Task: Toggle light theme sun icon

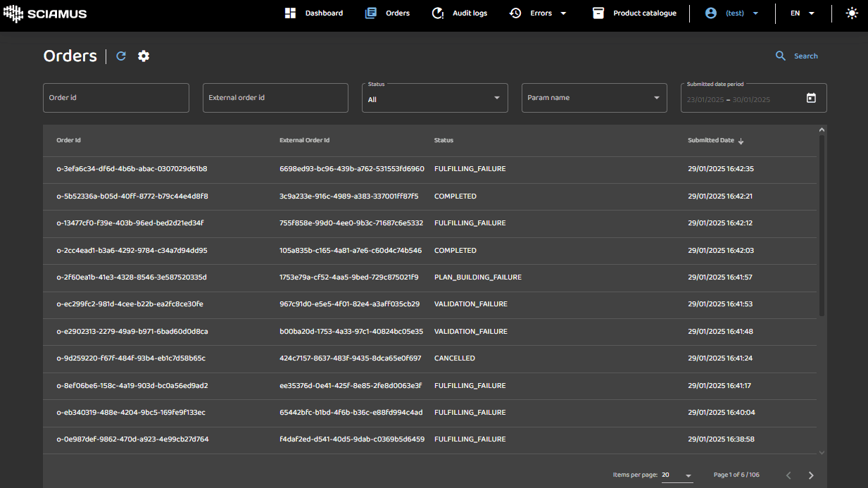Action: click(852, 13)
